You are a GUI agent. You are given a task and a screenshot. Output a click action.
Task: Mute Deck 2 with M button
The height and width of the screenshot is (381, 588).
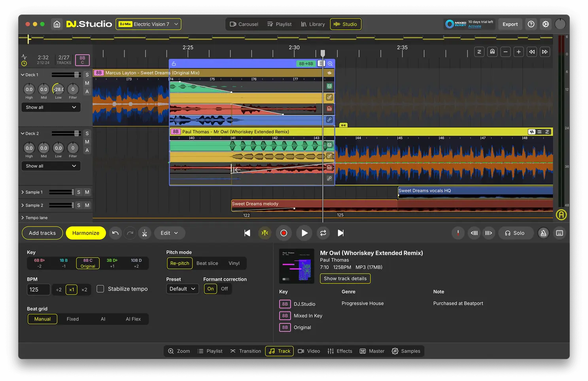point(87,142)
